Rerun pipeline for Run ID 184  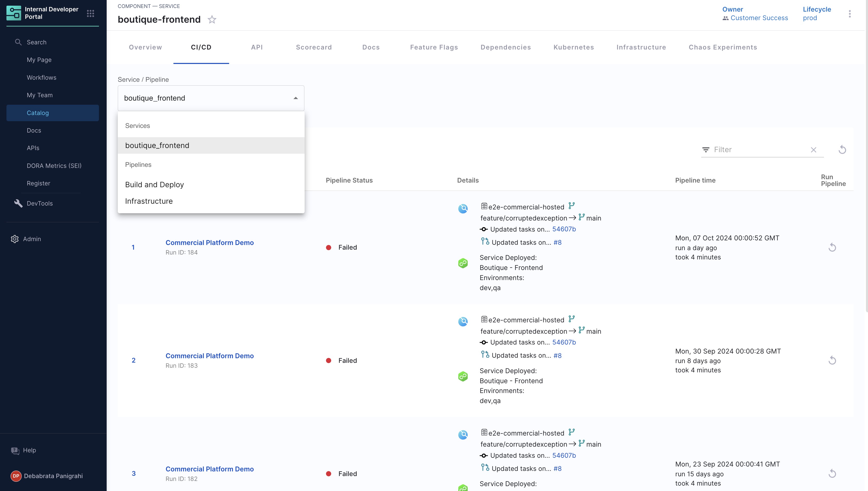tap(832, 247)
